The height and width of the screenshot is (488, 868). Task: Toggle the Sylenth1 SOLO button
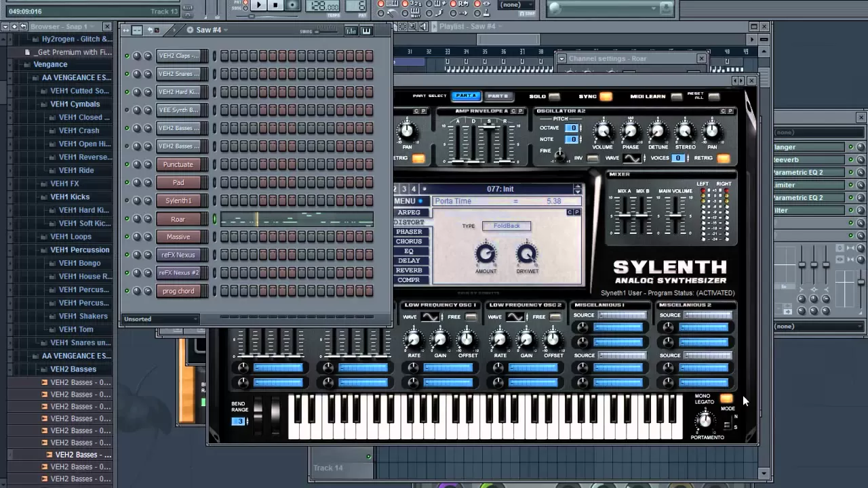555,97
